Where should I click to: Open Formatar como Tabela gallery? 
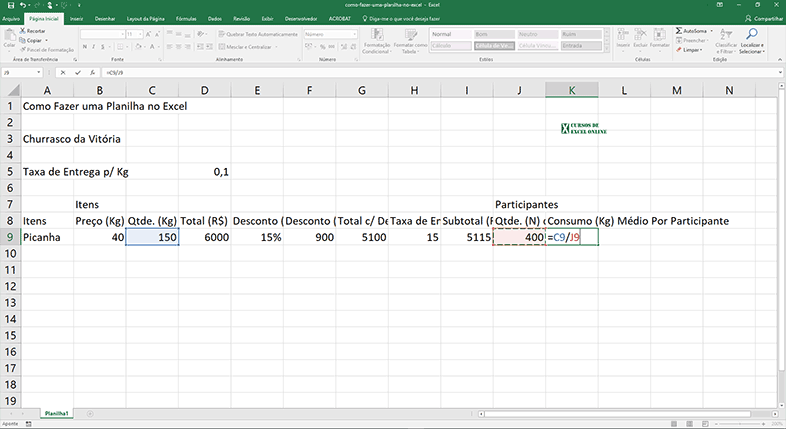click(411, 41)
